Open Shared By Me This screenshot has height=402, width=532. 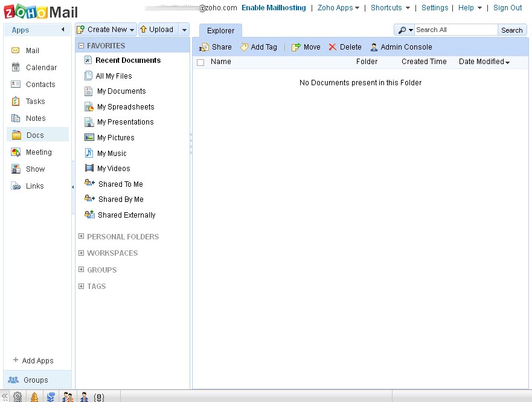click(121, 199)
